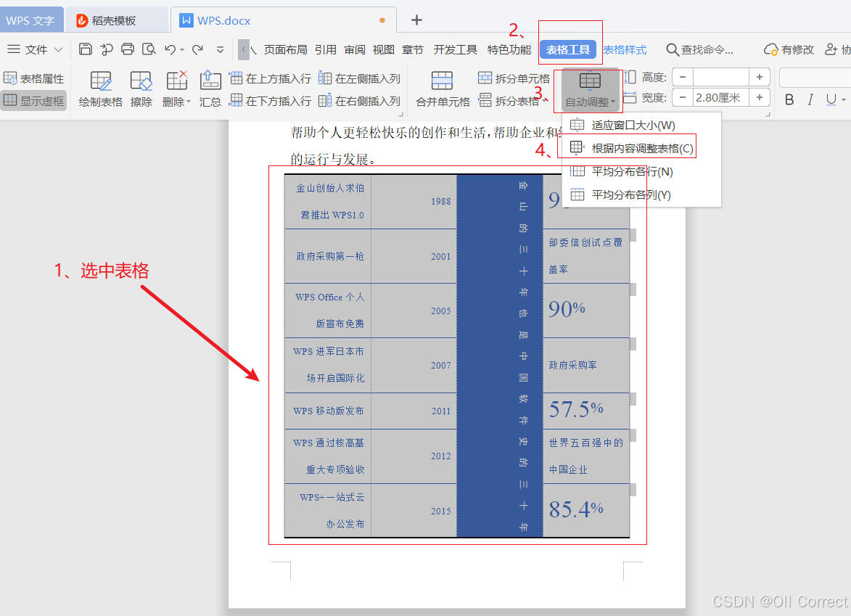
Task: Click the Redo arrow icon
Action: pyautogui.click(x=197, y=49)
